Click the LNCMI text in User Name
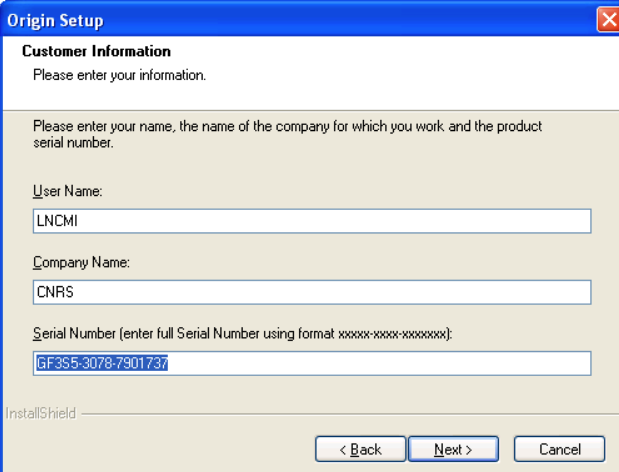The height and width of the screenshot is (472, 619). pyautogui.click(x=52, y=221)
